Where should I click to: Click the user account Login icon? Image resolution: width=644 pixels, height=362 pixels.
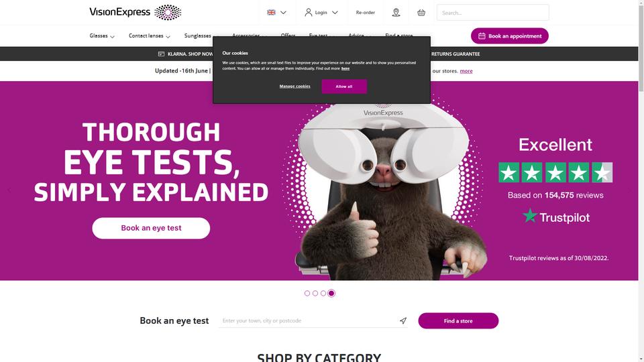309,12
